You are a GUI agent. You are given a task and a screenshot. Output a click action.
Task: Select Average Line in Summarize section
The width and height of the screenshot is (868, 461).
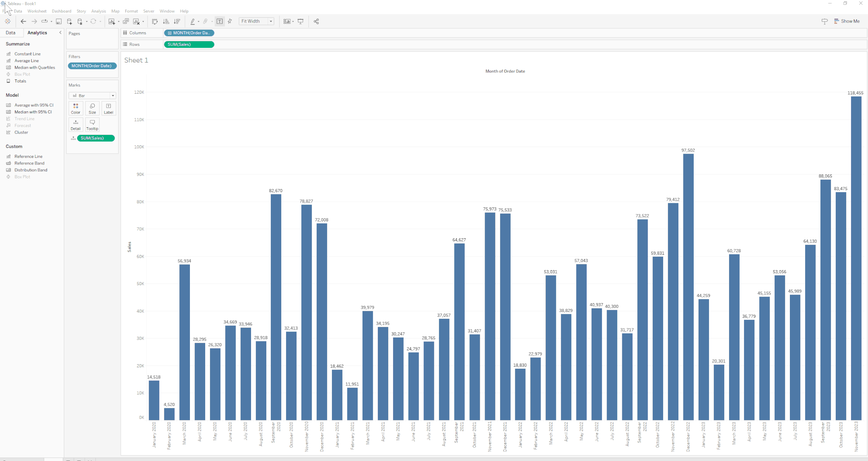[x=27, y=61]
